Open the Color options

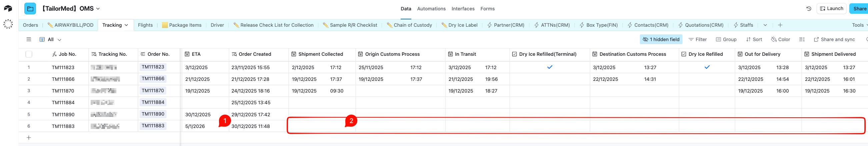pos(780,39)
